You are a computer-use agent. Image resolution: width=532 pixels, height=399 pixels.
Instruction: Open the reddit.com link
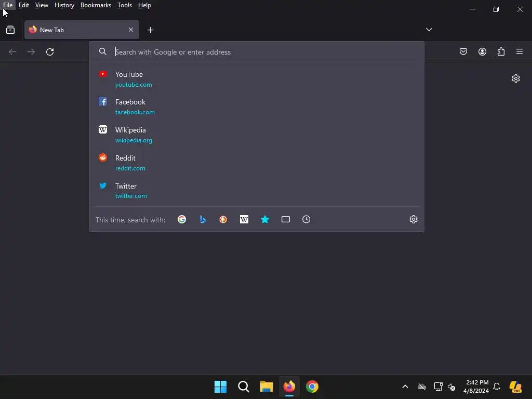coord(130,168)
